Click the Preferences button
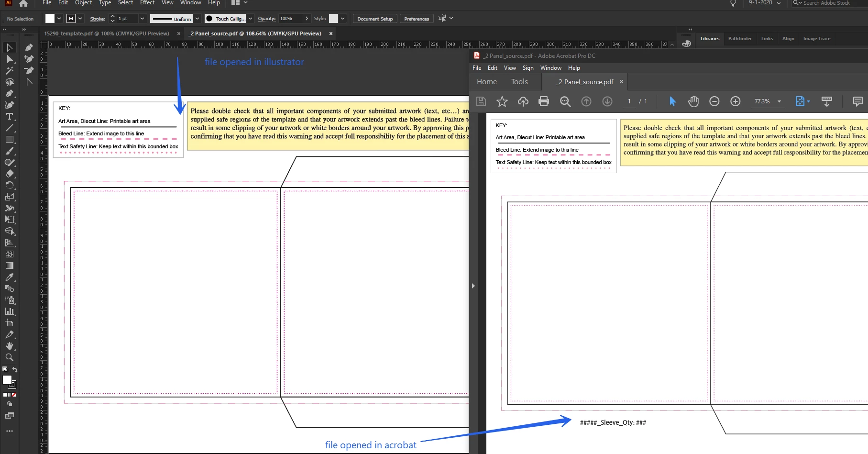 pyautogui.click(x=417, y=19)
